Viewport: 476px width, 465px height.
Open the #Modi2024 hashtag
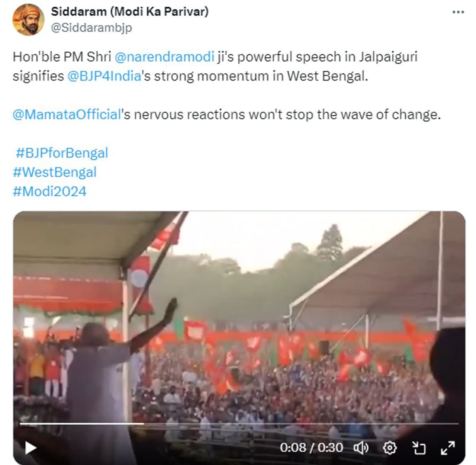click(x=49, y=192)
